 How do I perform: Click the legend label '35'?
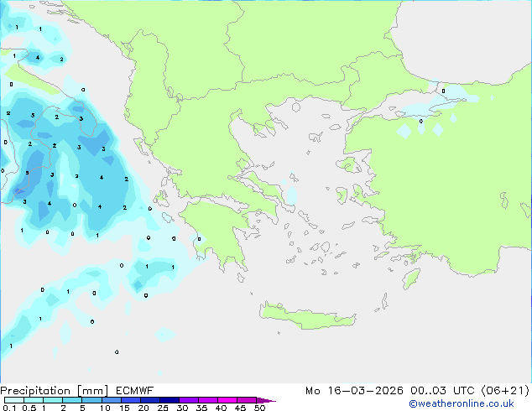tap(202, 408)
